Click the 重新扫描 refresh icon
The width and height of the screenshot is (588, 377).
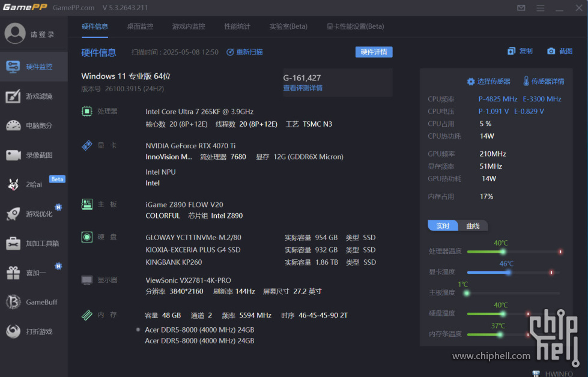(230, 52)
